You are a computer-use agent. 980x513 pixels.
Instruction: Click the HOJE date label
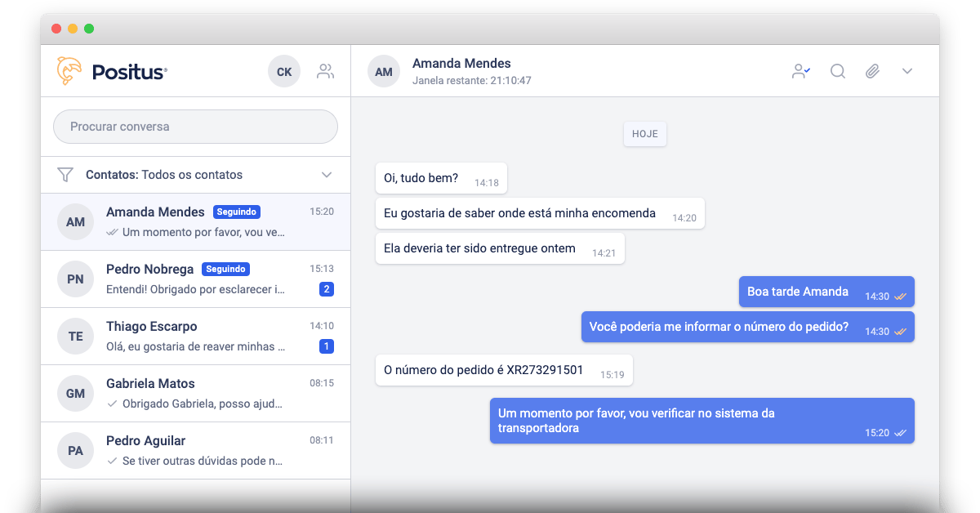coord(645,134)
